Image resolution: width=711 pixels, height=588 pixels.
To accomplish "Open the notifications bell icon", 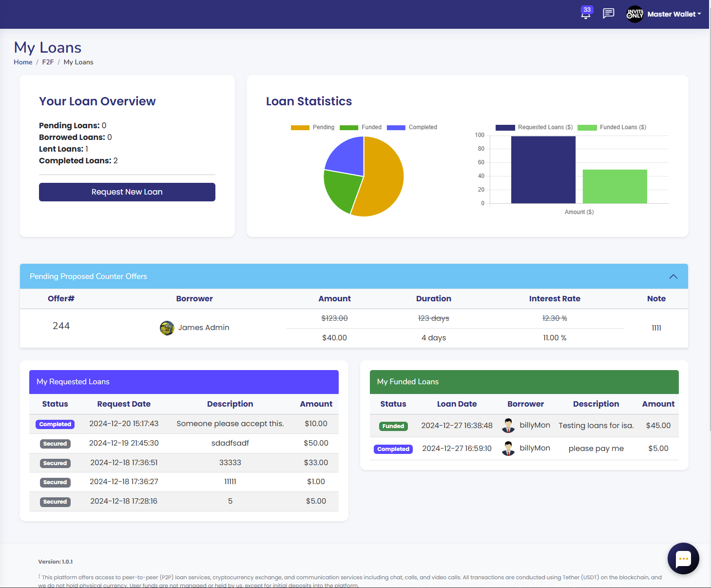I will pos(586,14).
